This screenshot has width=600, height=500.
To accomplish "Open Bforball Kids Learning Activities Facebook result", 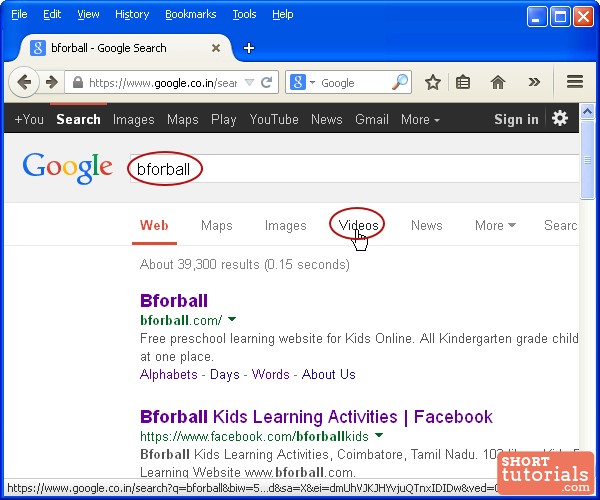I will [x=316, y=417].
